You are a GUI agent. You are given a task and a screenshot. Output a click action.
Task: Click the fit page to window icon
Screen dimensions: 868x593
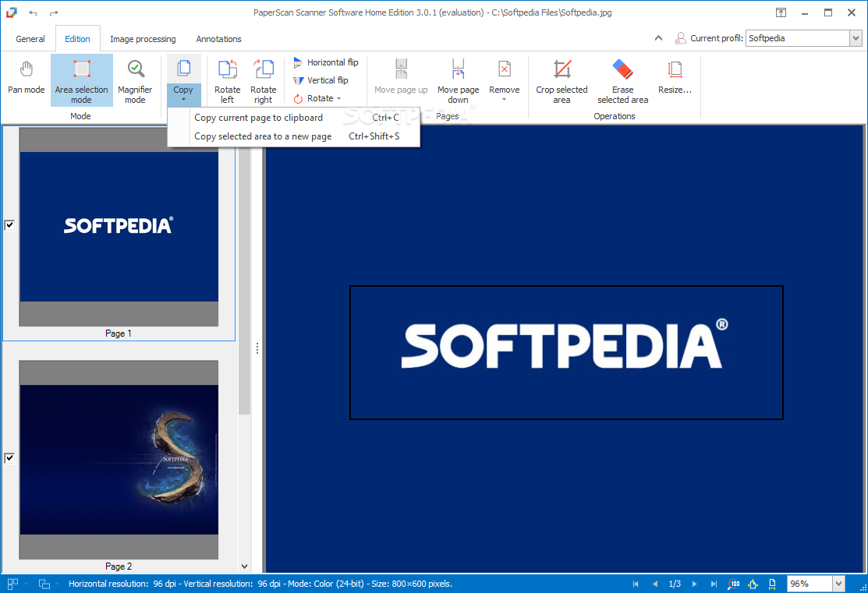(753, 584)
